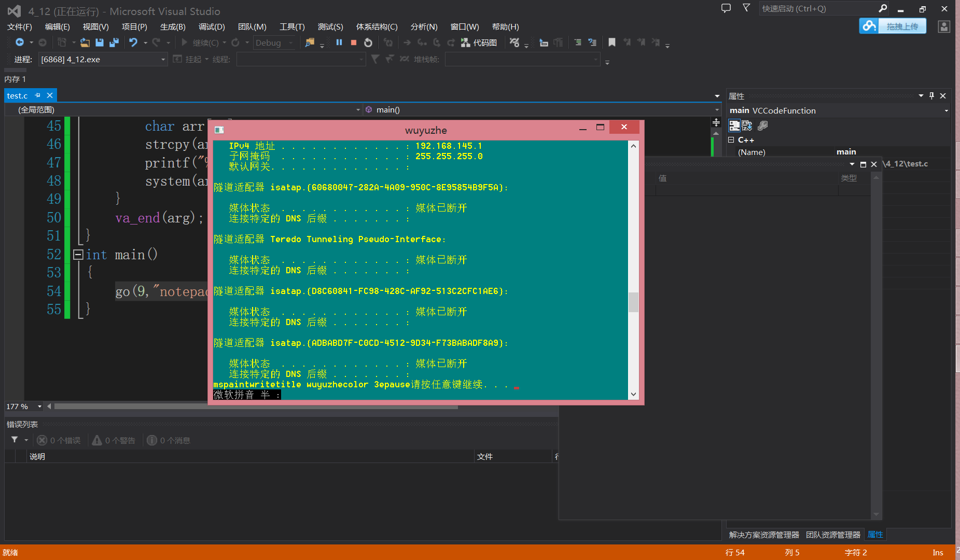The height and width of the screenshot is (560, 960).
Task: Sort error list by 文件 column
Action: point(513,457)
